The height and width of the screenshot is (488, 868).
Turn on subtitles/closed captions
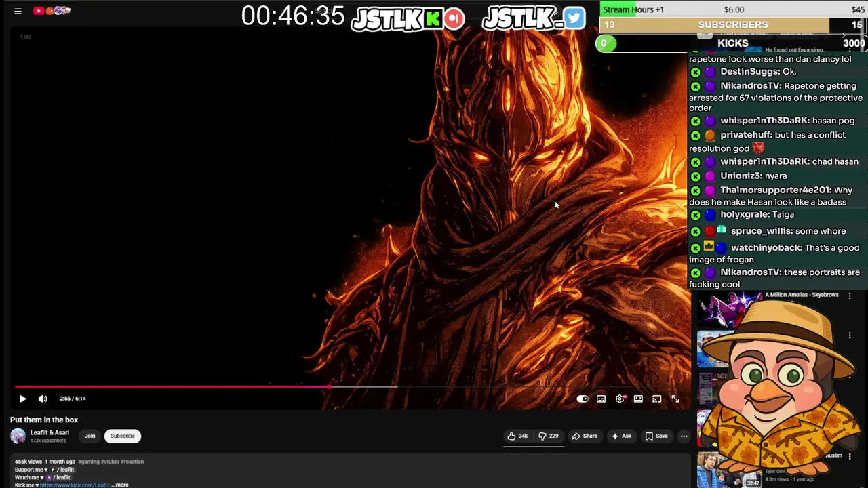point(601,399)
